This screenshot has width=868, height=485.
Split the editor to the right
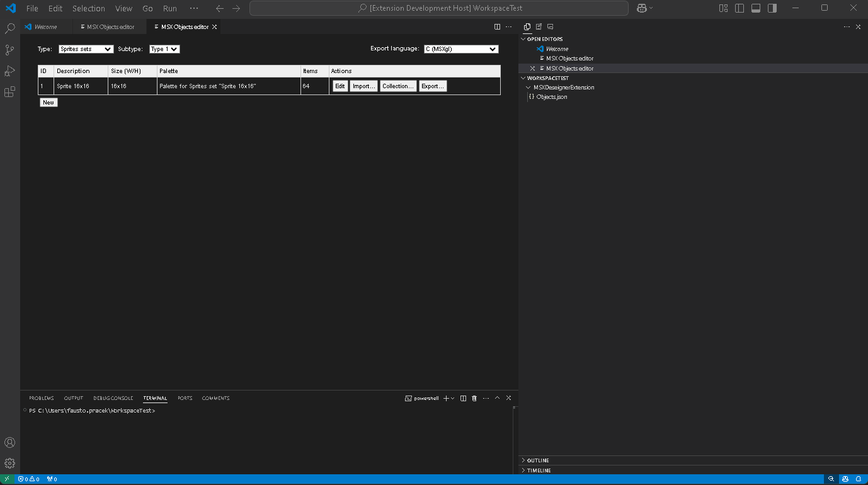point(497,27)
